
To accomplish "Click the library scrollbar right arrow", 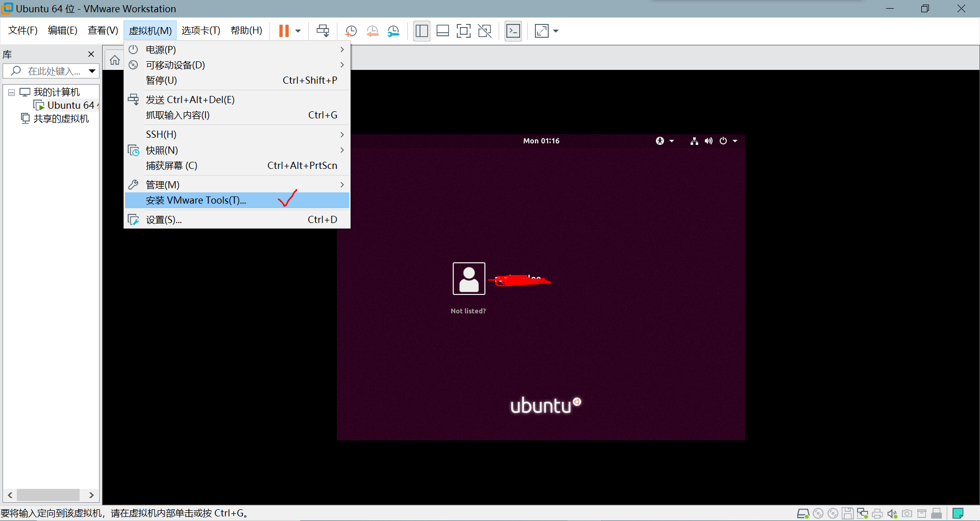I will pyautogui.click(x=91, y=495).
